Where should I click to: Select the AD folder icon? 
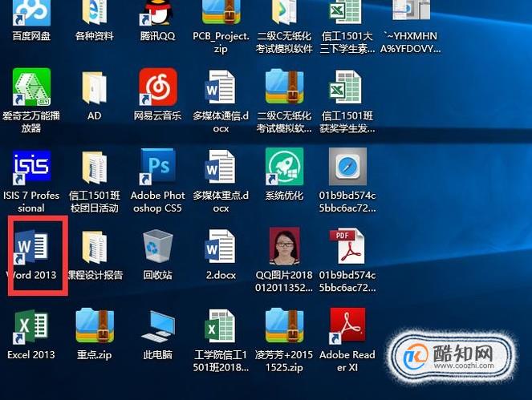tap(94, 87)
